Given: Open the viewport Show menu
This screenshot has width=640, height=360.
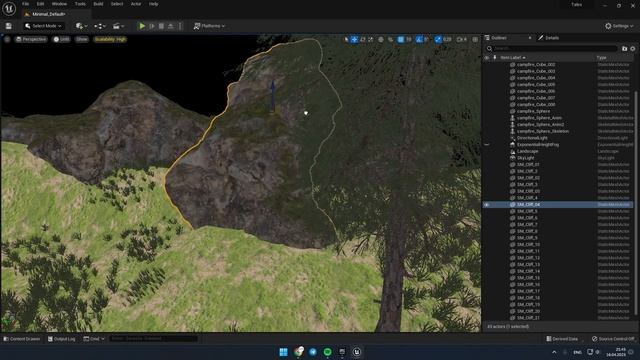Looking at the screenshot, I should pyautogui.click(x=82, y=39).
